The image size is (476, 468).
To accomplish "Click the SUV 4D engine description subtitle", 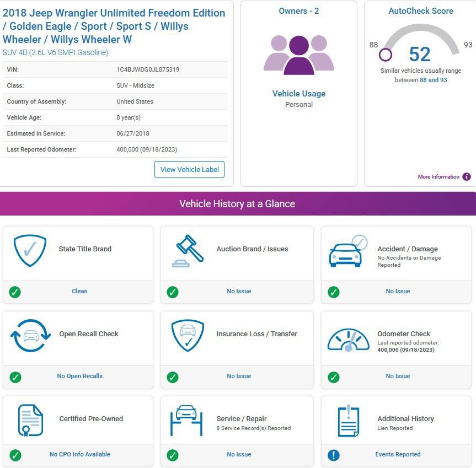I will 55,52.
